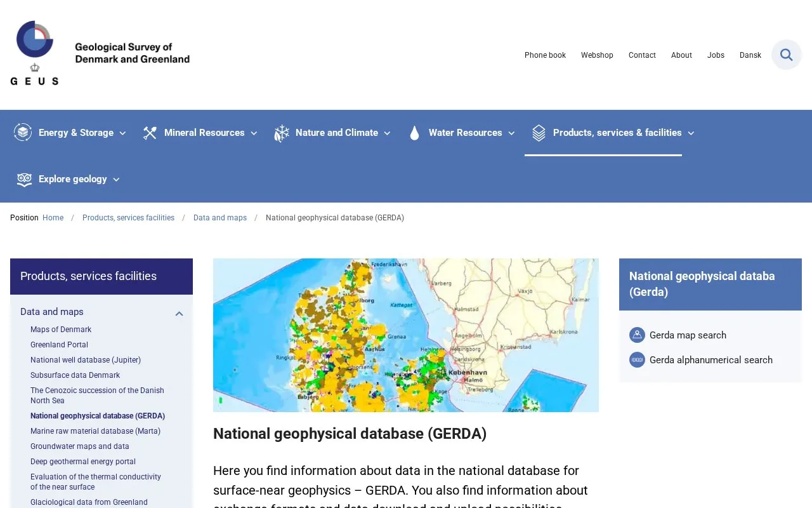Image resolution: width=812 pixels, height=508 pixels.
Task: Open the Phone book link
Action: [x=545, y=55]
